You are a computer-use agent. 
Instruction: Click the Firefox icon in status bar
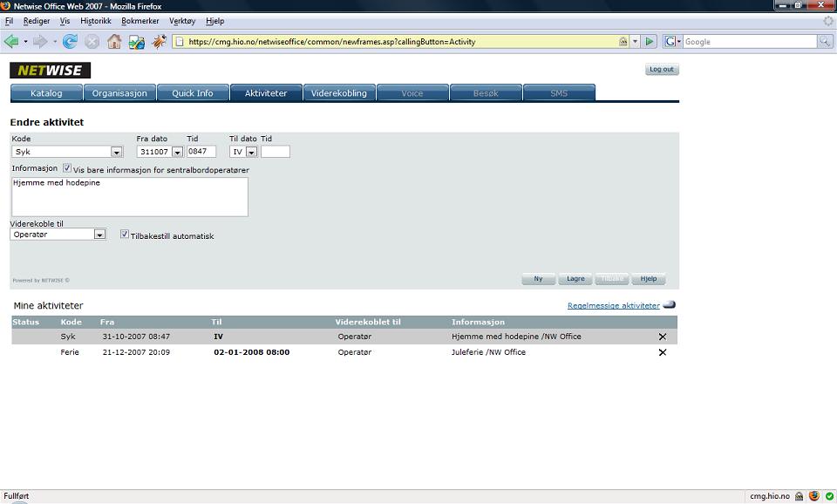pos(814,496)
